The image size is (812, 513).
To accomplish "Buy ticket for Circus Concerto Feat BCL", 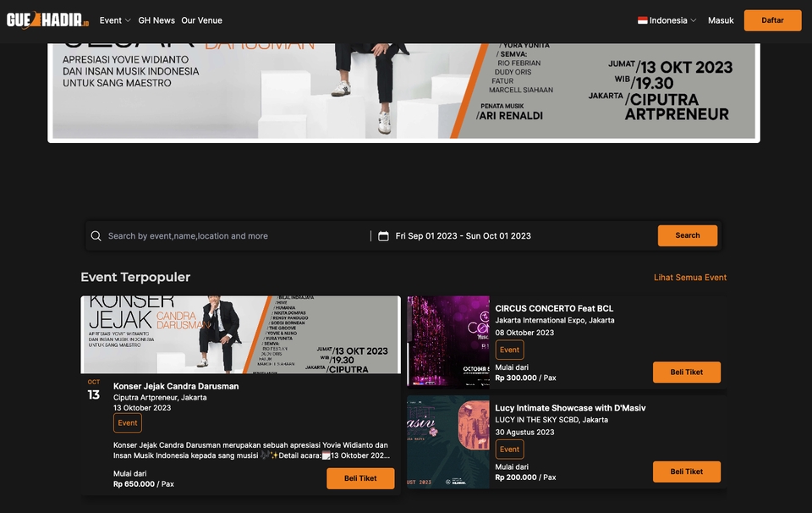I will point(687,372).
